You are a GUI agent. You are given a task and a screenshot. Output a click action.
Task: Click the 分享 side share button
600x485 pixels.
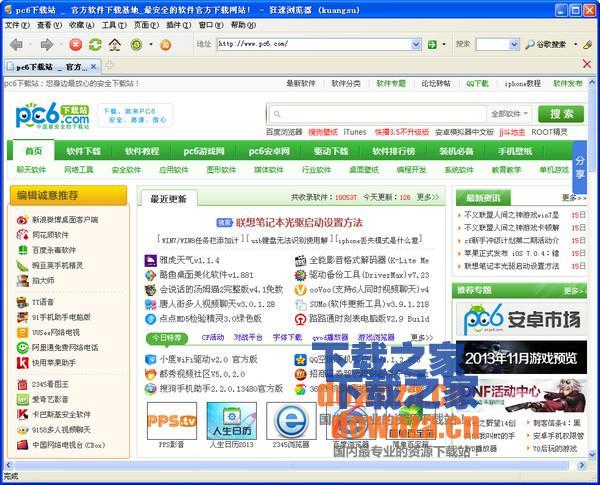click(x=580, y=168)
